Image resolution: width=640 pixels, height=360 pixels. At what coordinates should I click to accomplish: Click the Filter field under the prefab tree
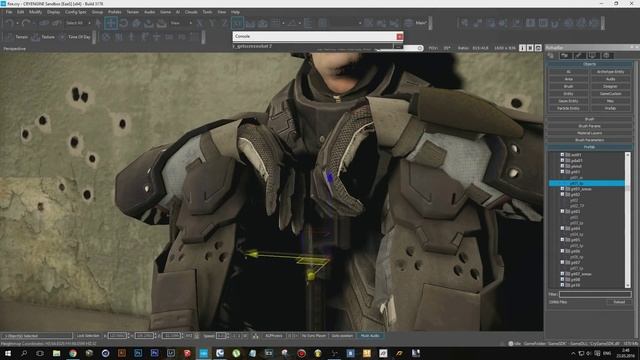(595, 294)
